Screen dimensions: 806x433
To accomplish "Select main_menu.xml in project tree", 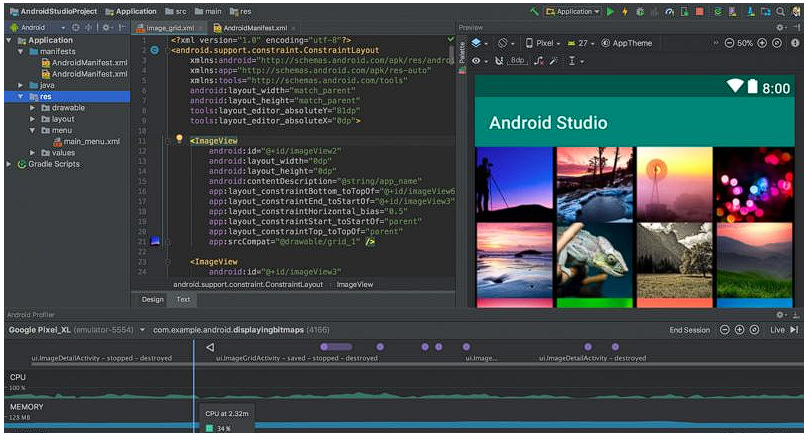I will tap(86, 141).
